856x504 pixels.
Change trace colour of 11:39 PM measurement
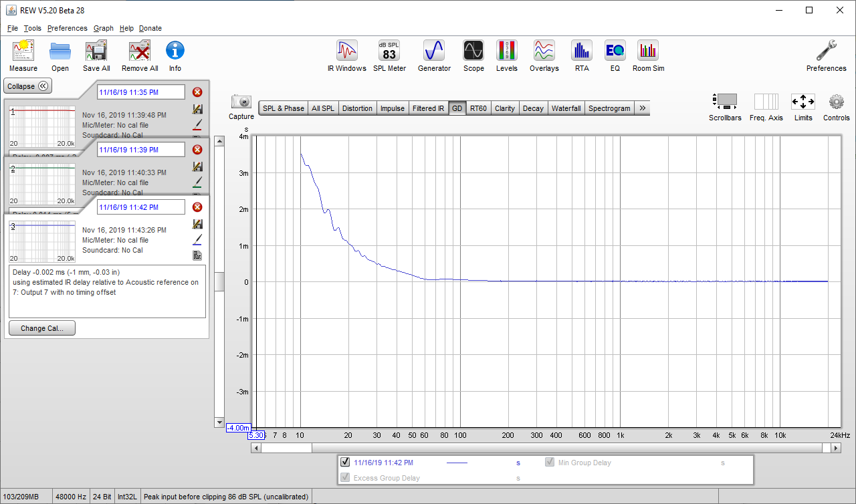197,182
